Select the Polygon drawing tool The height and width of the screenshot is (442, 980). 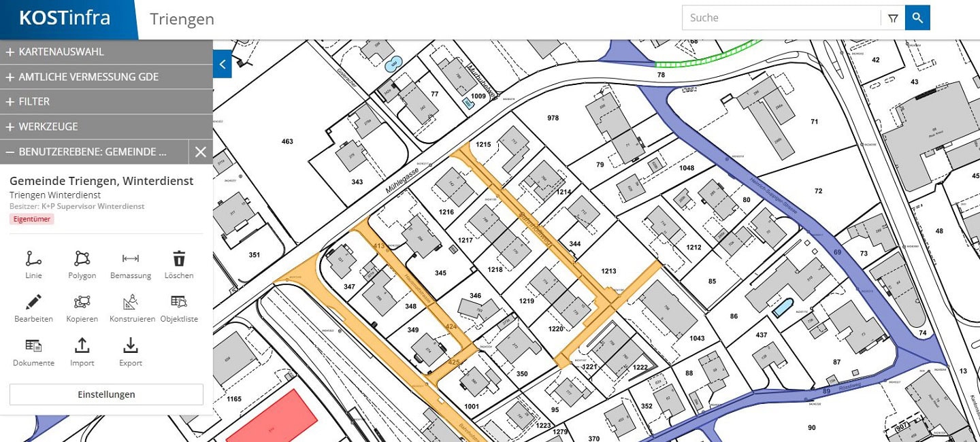[82, 259]
